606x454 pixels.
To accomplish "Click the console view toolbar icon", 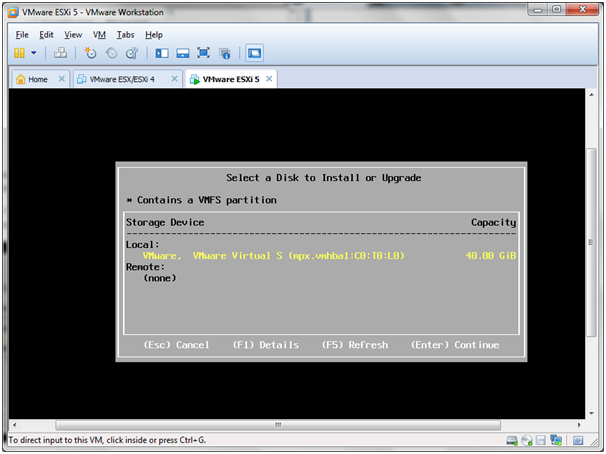I will [x=254, y=53].
